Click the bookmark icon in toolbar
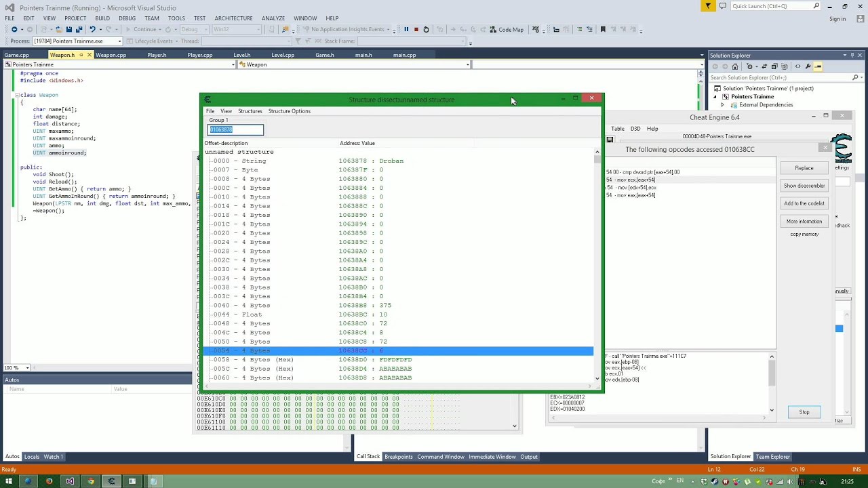 point(603,29)
